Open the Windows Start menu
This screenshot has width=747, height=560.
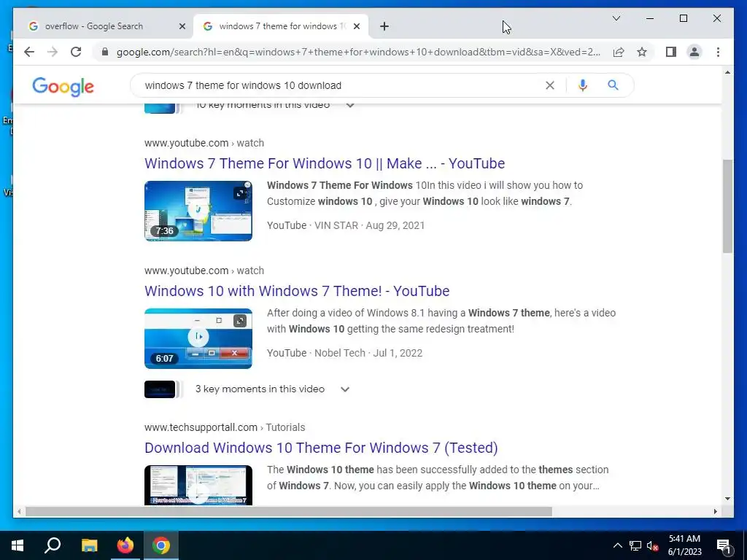coord(18,545)
